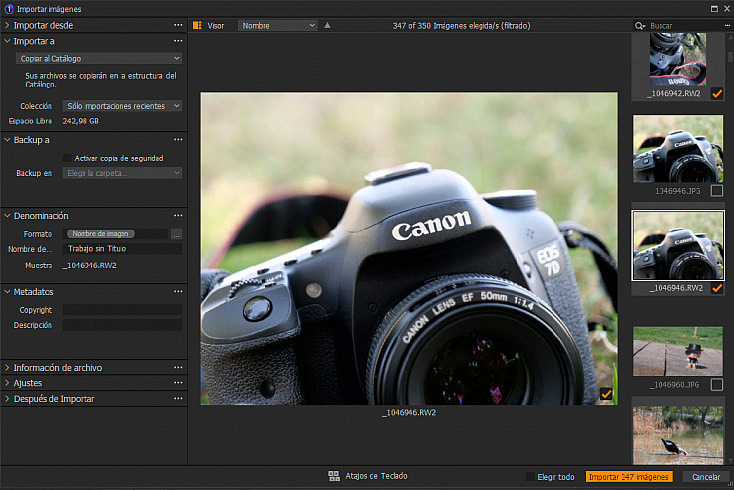Open the Colección dropdown
The height and width of the screenshot is (490, 734).
(122, 106)
